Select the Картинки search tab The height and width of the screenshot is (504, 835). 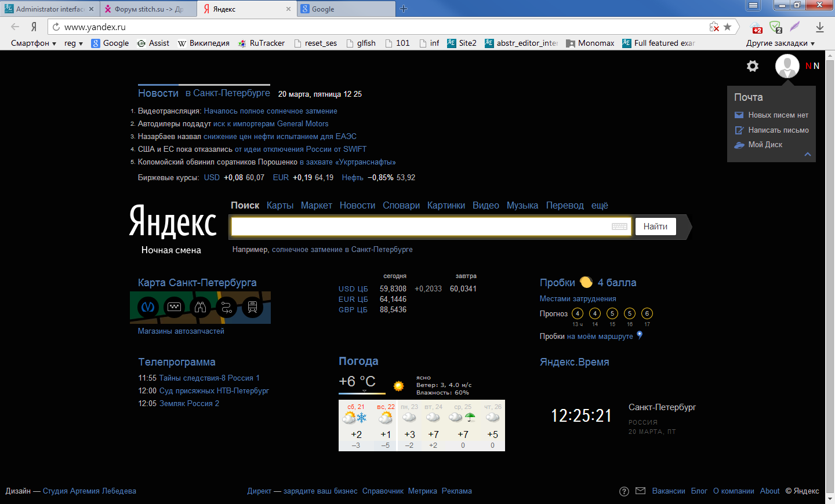click(x=446, y=206)
